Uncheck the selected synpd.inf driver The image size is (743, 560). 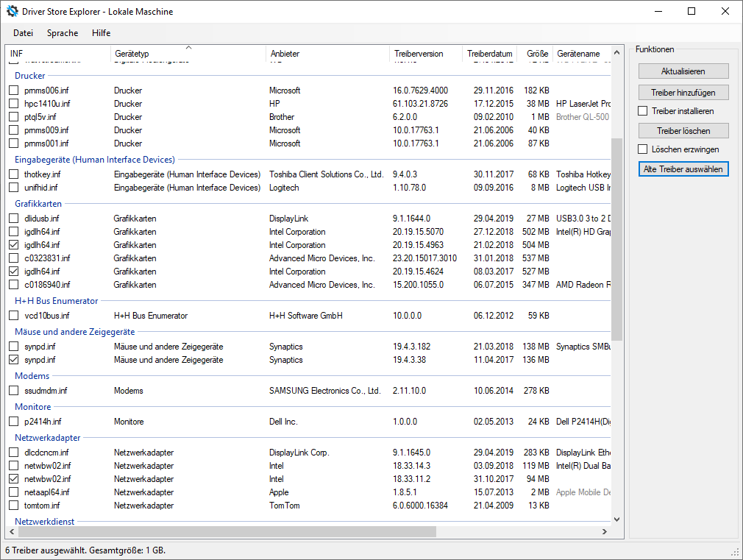(13, 359)
